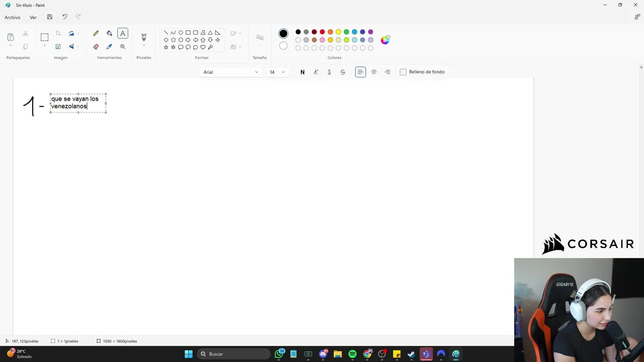Pick the Lightning bolt shape

tap(210, 47)
